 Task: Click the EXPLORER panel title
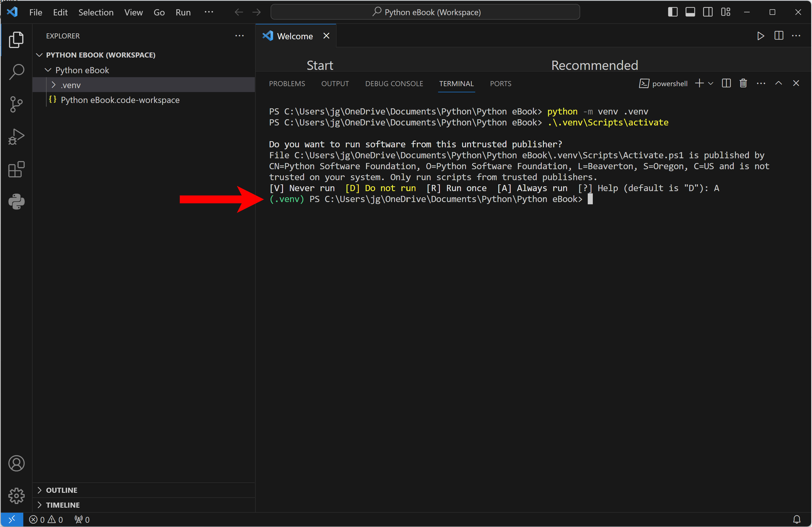click(63, 36)
